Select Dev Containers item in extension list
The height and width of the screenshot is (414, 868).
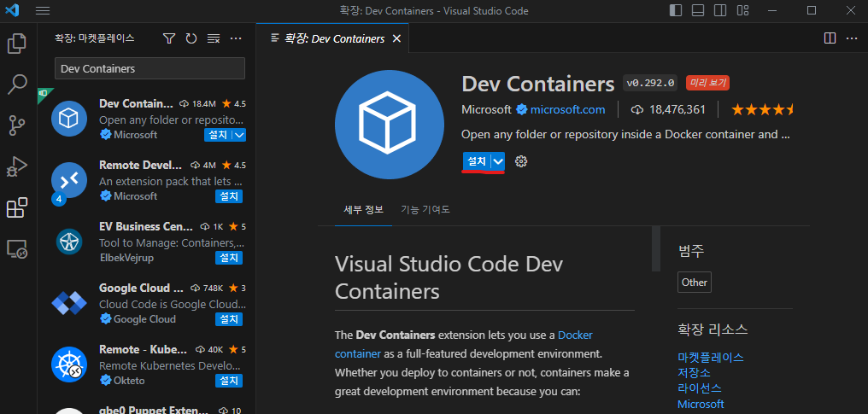[147, 119]
